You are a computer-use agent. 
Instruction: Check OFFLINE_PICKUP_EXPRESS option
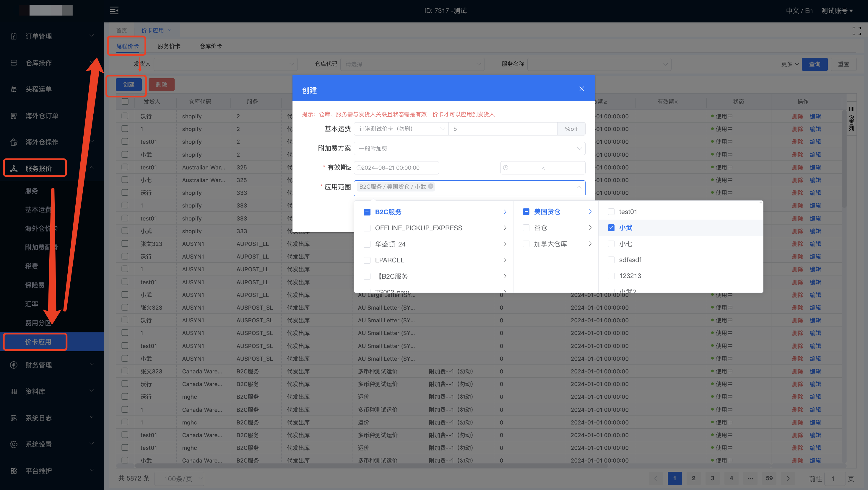click(x=367, y=228)
